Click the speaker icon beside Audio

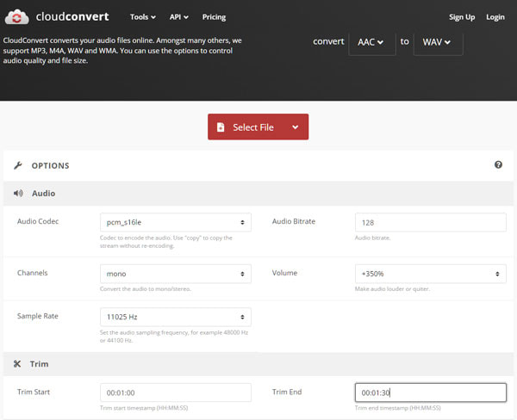coord(18,194)
